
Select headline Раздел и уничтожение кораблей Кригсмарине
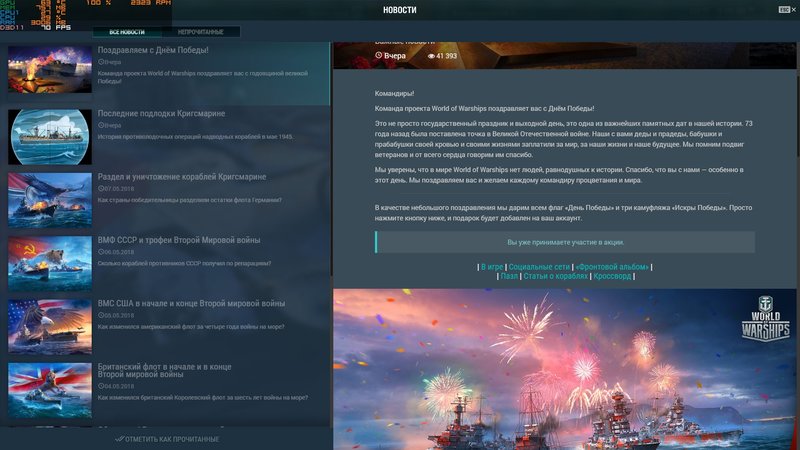(x=182, y=177)
